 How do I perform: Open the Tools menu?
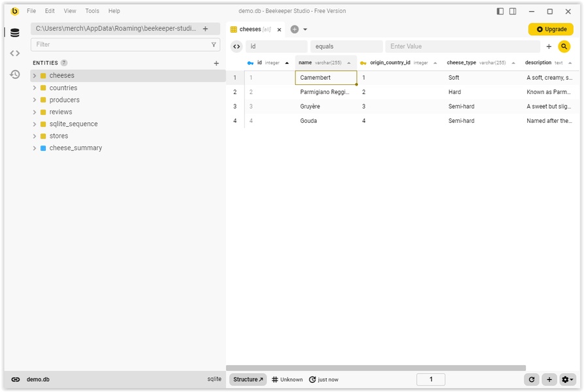click(92, 11)
